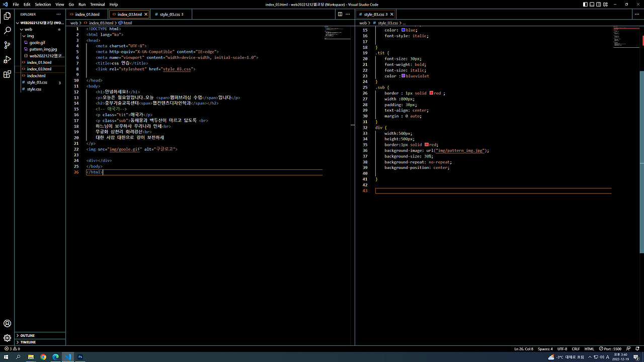644x362 pixels.
Task: Open the Explorer view in activity bar
Action: (7, 16)
